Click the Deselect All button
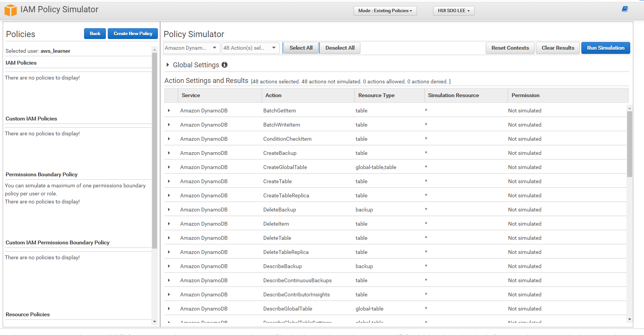The width and height of the screenshot is (644, 335). pos(340,48)
